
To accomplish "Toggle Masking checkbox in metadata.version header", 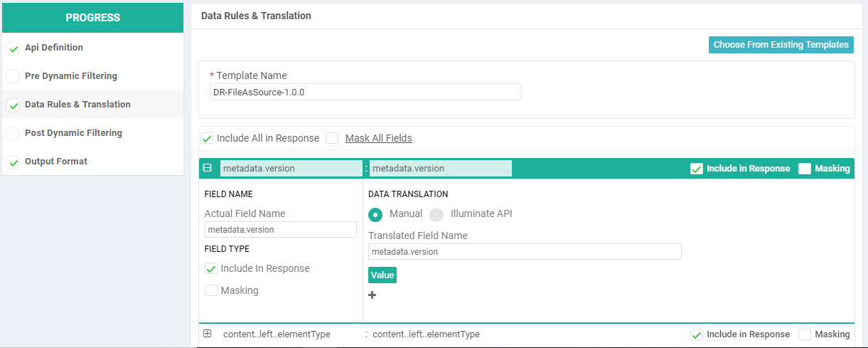I will coord(805,169).
